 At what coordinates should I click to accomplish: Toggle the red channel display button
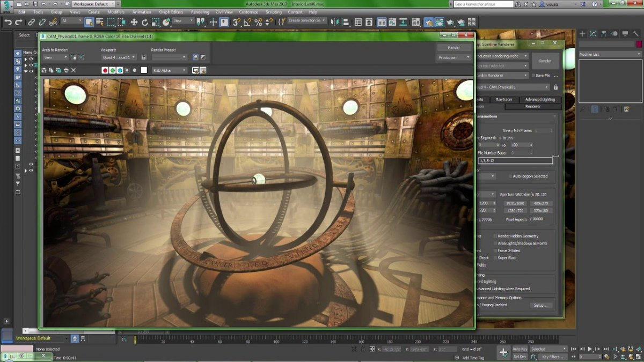[x=104, y=70]
